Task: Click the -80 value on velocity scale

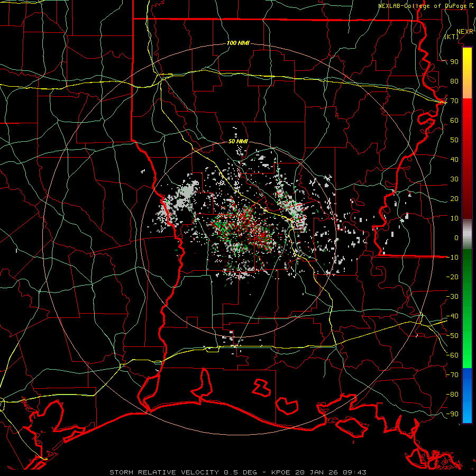Action: (452, 395)
